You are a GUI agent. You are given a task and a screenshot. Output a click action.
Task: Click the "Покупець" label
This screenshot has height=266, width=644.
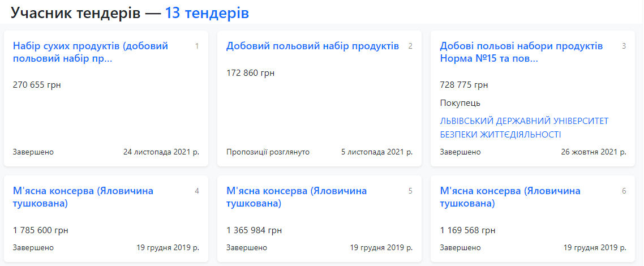tap(460, 103)
